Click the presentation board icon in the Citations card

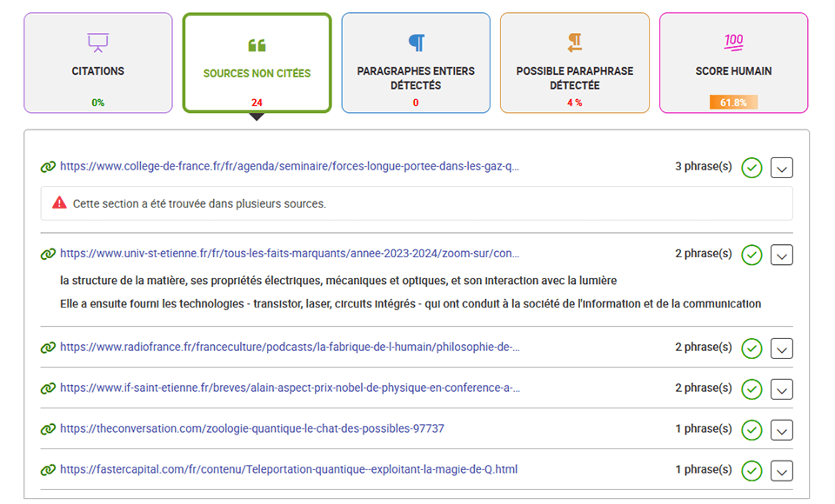[98, 43]
